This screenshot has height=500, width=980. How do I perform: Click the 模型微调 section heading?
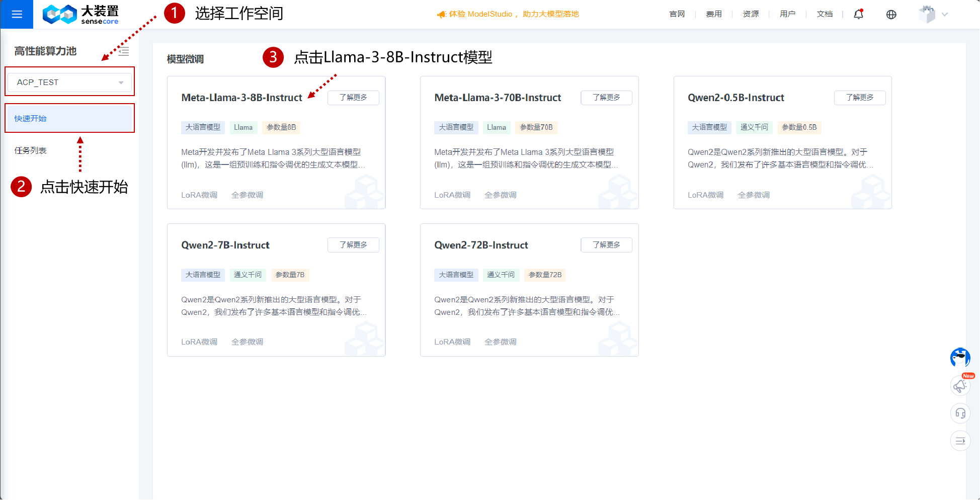point(185,59)
